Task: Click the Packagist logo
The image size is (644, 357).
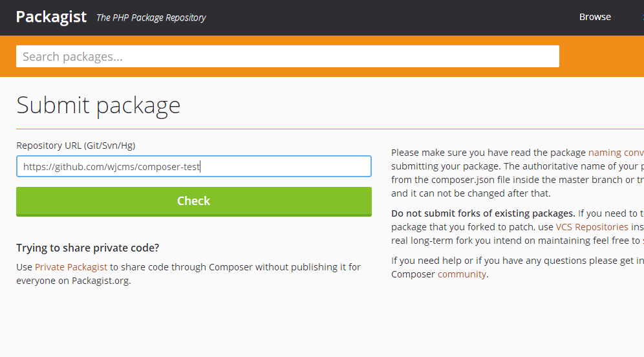Action: coord(51,17)
